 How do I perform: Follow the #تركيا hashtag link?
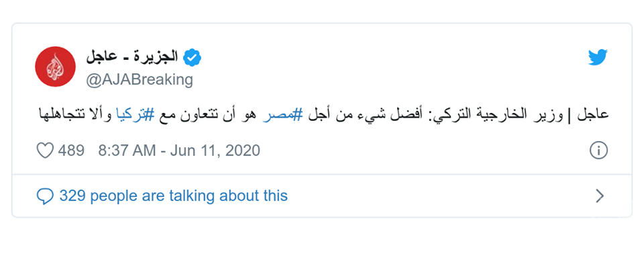(135, 116)
